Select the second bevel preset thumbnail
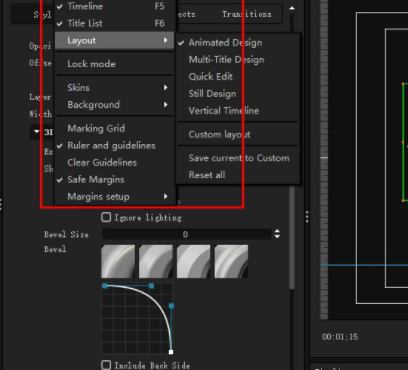Image resolution: width=408 pixels, height=370 pixels. point(156,262)
